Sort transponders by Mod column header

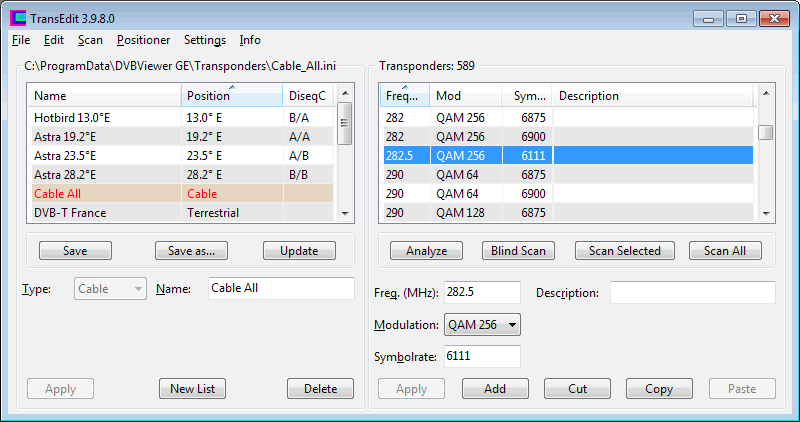pos(465,96)
